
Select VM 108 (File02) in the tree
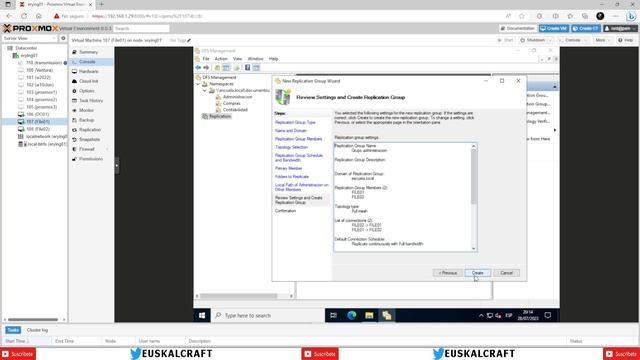click(x=38, y=129)
